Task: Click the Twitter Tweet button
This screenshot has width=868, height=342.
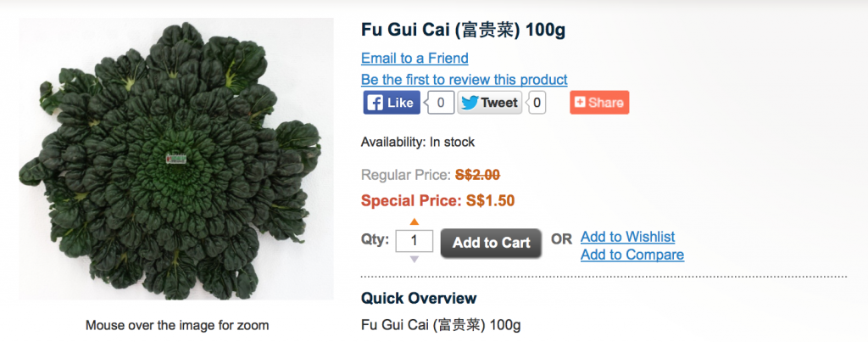Action: coord(489,103)
